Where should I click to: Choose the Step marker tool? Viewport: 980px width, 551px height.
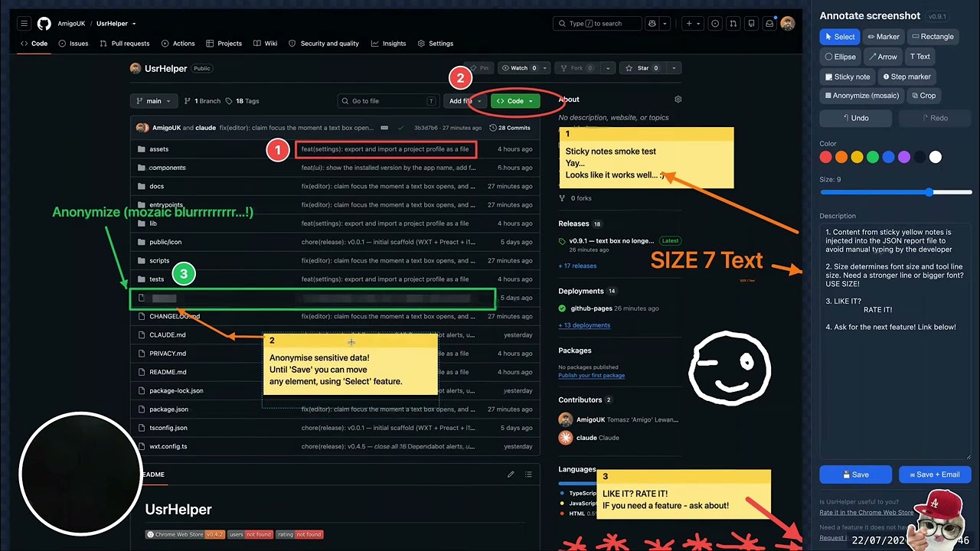pos(906,77)
